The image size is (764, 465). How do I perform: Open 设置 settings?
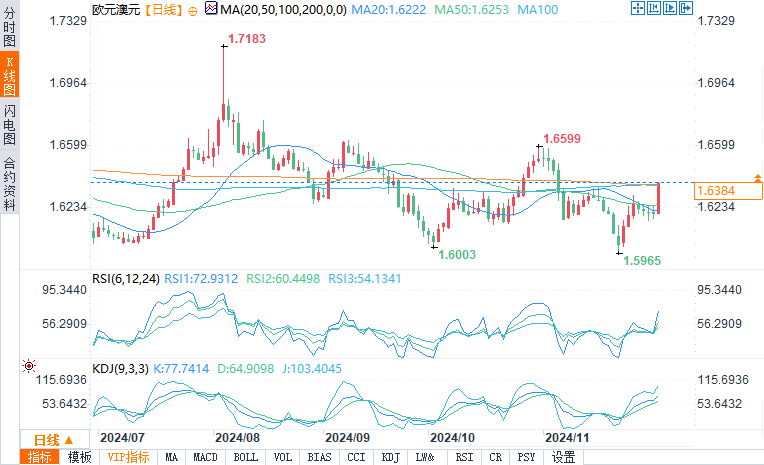[563, 457]
